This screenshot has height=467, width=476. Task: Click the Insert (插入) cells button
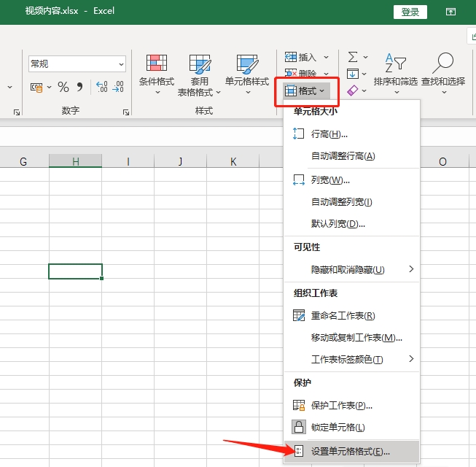coord(301,56)
